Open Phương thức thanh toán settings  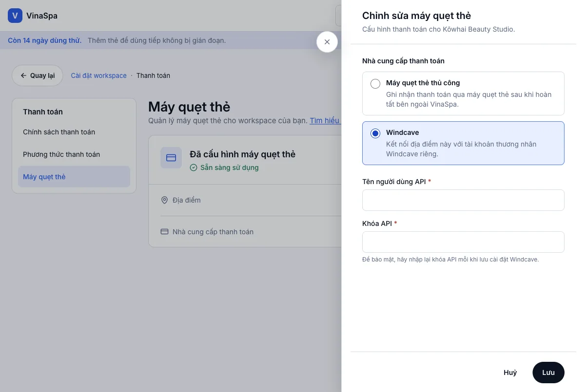click(x=74, y=154)
